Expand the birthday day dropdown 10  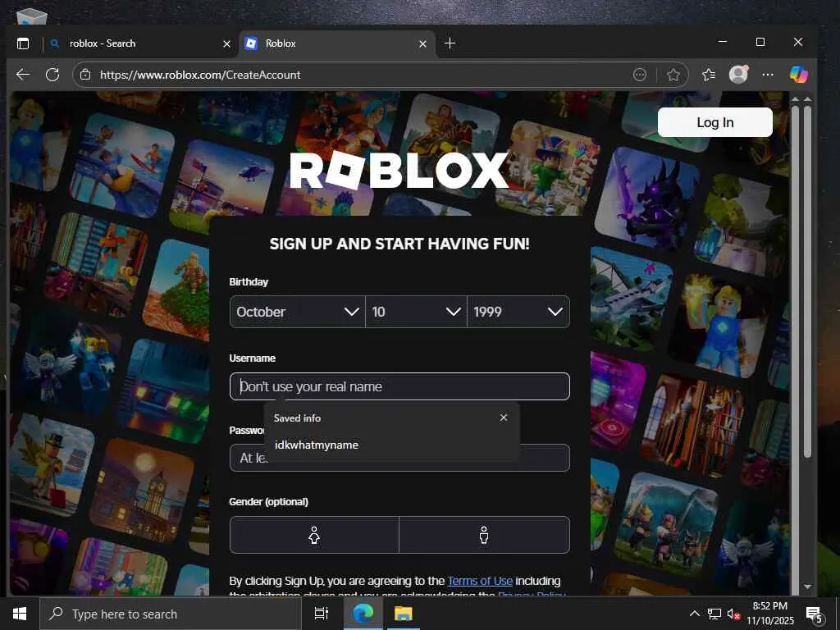(x=416, y=312)
